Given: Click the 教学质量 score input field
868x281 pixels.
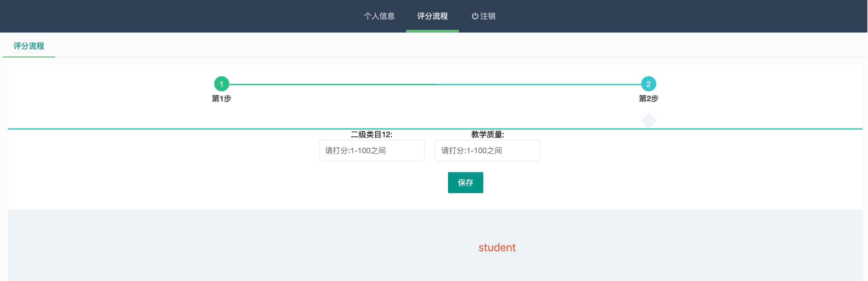Looking at the screenshot, I should click(487, 150).
